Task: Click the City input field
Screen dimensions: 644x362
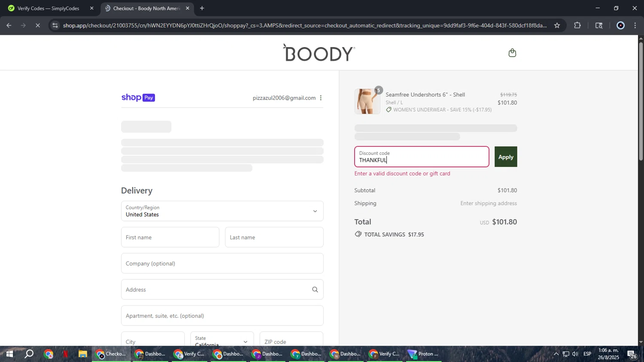Action: tap(152, 339)
